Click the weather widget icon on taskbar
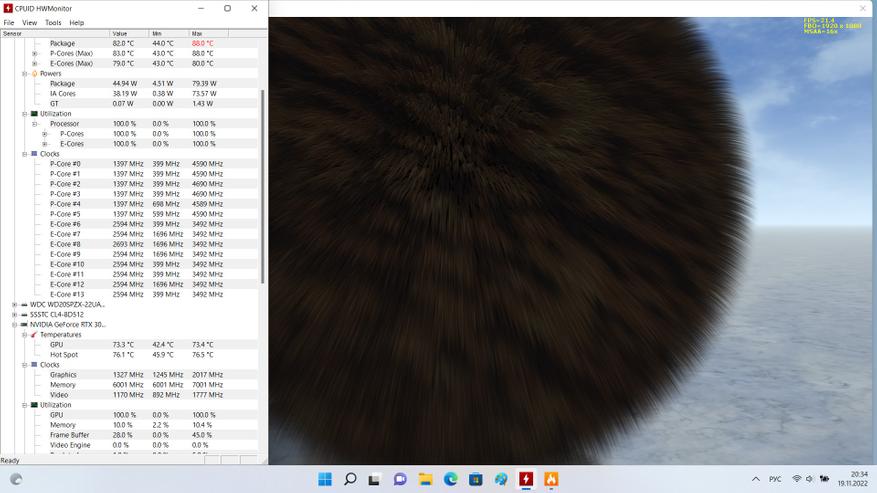Screen dimensions: 877x493 [x=16, y=479]
